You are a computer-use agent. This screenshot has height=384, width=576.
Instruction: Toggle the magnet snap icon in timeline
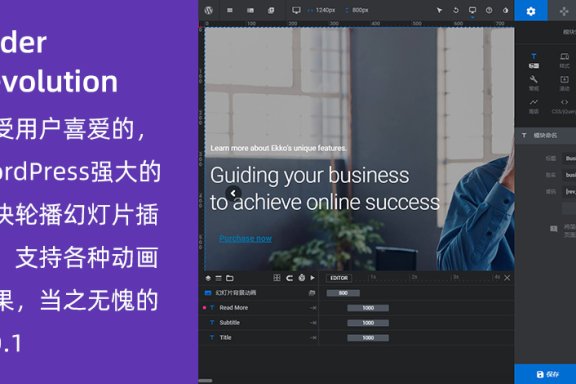pyautogui.click(x=289, y=278)
